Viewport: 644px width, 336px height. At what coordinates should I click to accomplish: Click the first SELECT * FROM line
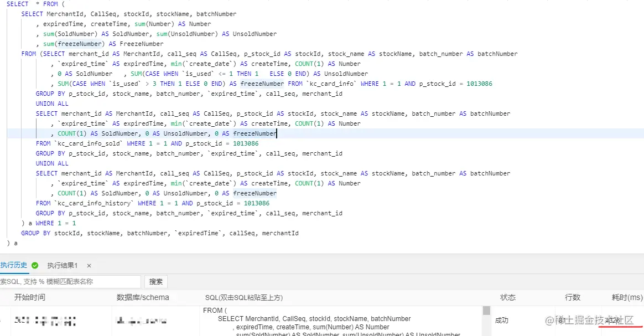point(36,4)
